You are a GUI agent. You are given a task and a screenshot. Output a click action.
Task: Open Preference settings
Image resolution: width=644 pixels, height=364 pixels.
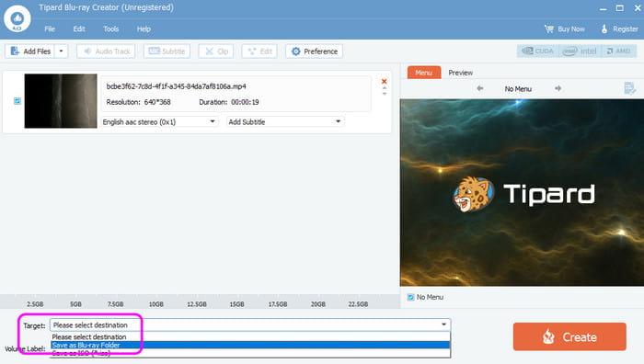315,51
